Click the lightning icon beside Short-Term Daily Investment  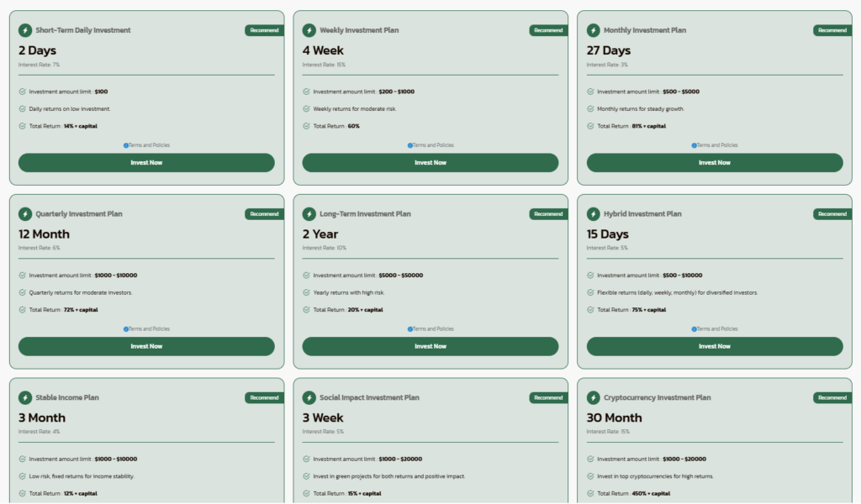point(25,30)
